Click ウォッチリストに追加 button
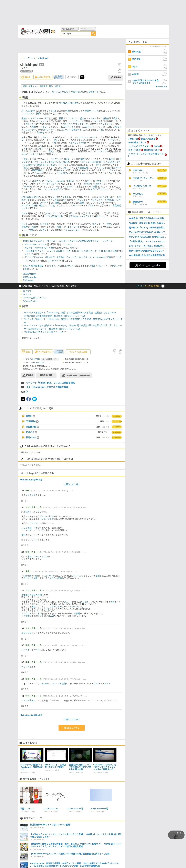 click(x=78, y=352)
